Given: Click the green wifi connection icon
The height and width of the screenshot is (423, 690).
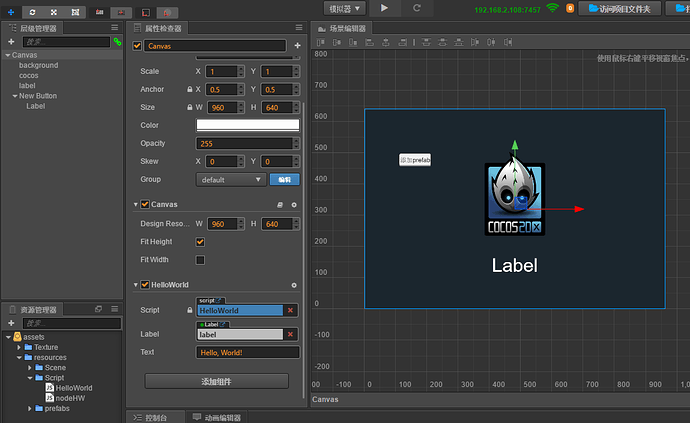Looking at the screenshot, I should (x=552, y=8).
